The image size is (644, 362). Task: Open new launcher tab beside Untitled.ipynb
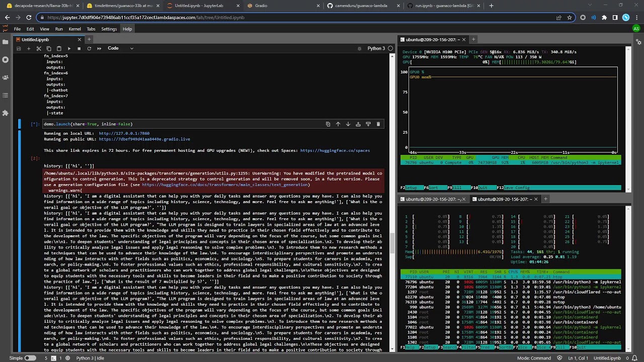click(x=89, y=39)
